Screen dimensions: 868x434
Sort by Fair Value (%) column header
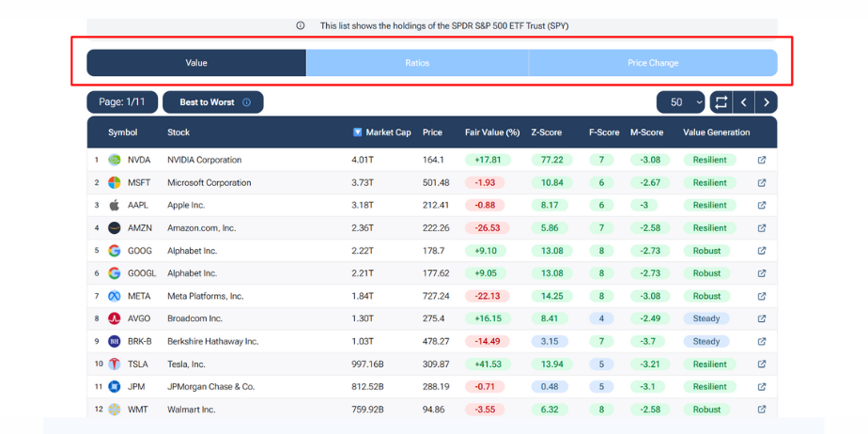click(x=492, y=132)
